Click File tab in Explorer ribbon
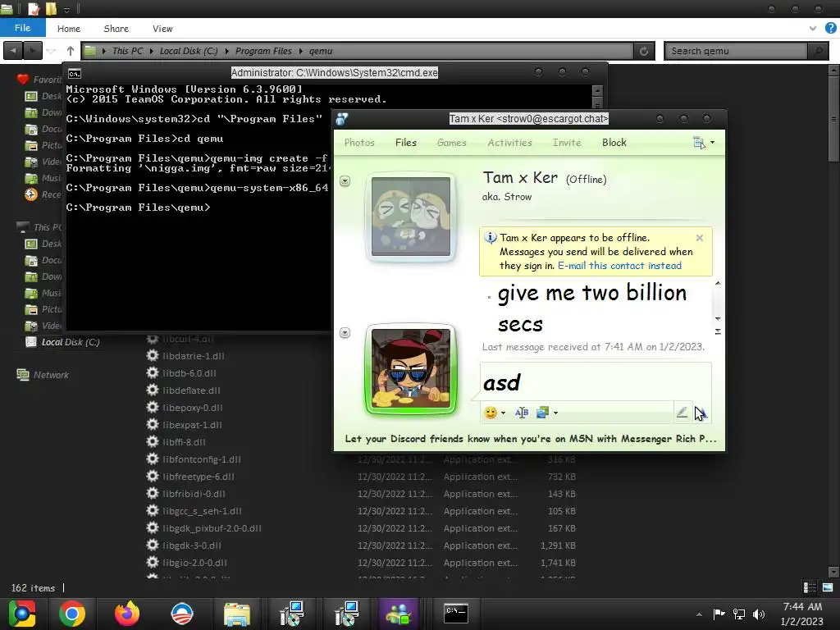Viewport: 840px width, 630px height. [x=22, y=28]
